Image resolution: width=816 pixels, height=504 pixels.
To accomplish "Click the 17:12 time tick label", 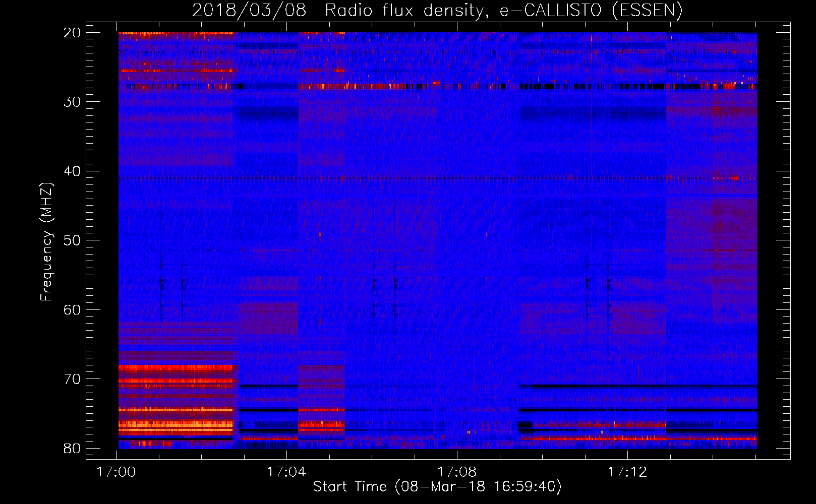I will coord(627,472).
